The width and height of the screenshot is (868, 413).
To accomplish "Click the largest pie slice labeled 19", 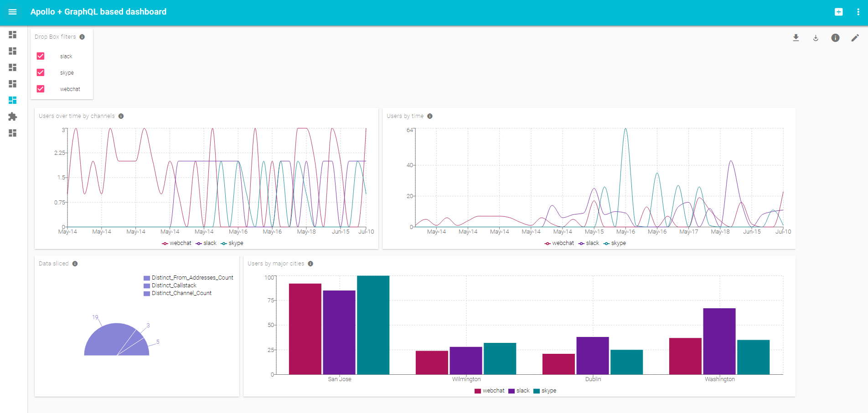I will 107,341.
